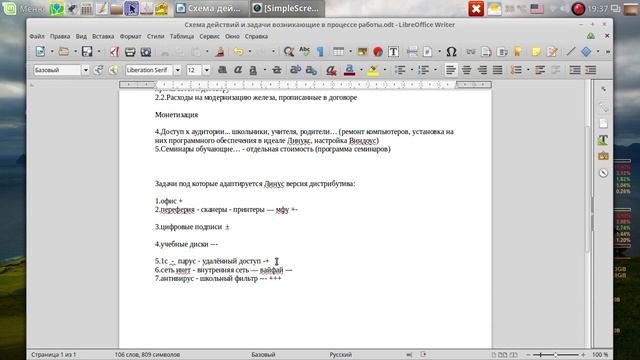The height and width of the screenshot is (360, 640).
Task: Toggle Strikethrough formatting
Action: coord(276,70)
